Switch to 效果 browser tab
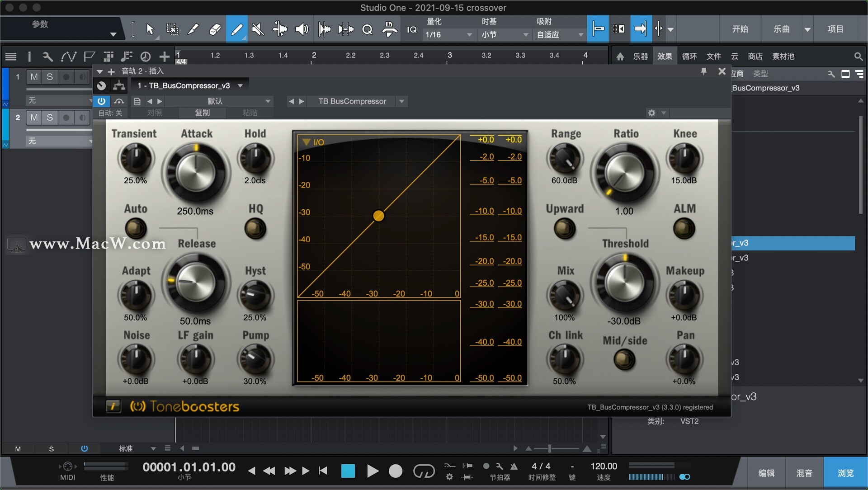The height and width of the screenshot is (490, 868). click(x=665, y=57)
